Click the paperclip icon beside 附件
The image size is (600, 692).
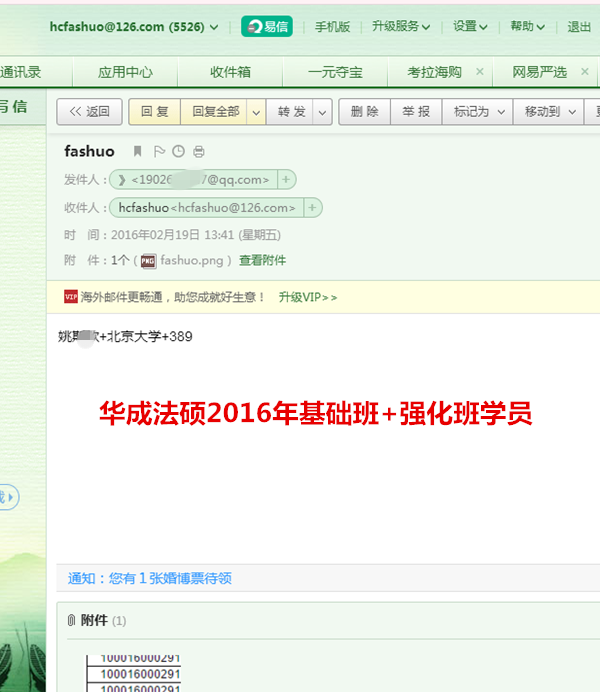point(71,620)
